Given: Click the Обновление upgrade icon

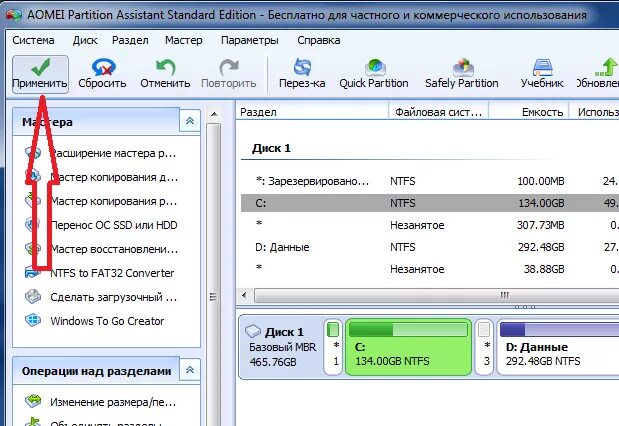Looking at the screenshot, I should pos(607,67).
